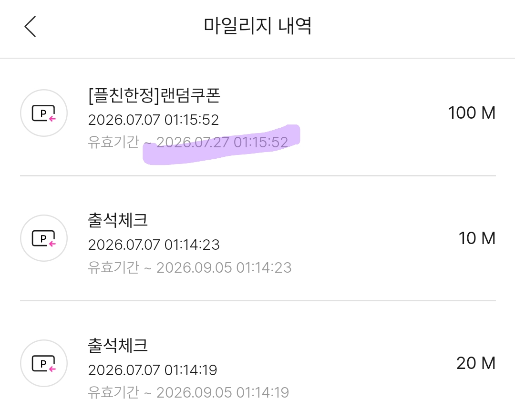Click timestamp 2026.07.07 01:14:23
The image size is (515, 420).
click(154, 245)
